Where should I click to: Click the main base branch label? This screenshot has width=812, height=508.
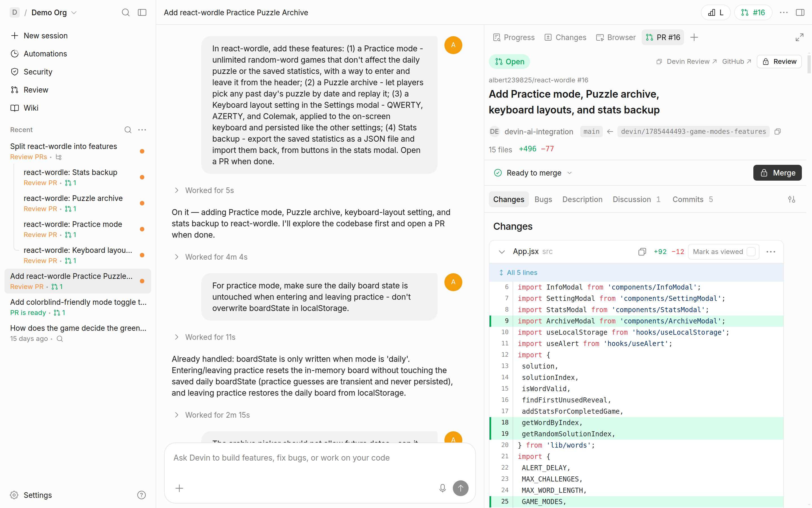[x=591, y=131]
